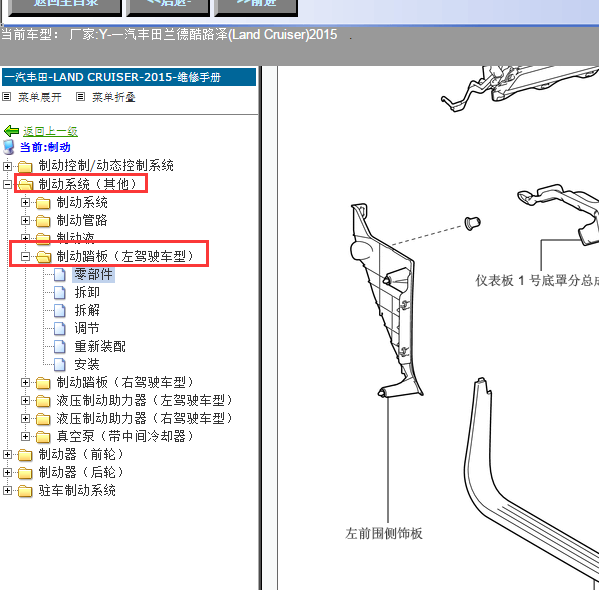
Task: Click folder icon of 真空泵（带中间冷却器）
Action: coord(43,436)
